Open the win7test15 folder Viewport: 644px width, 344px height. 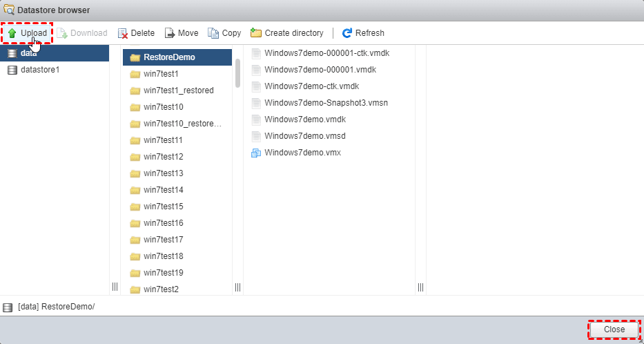point(163,207)
